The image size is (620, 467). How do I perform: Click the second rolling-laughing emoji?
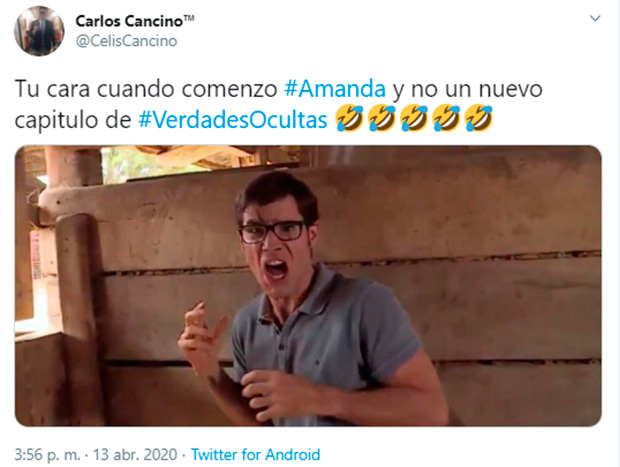coord(382,118)
